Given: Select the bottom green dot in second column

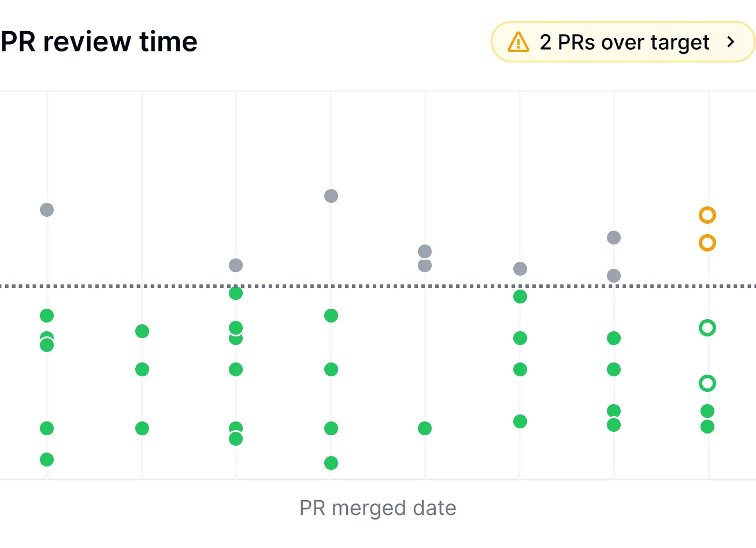Looking at the screenshot, I should [142, 428].
